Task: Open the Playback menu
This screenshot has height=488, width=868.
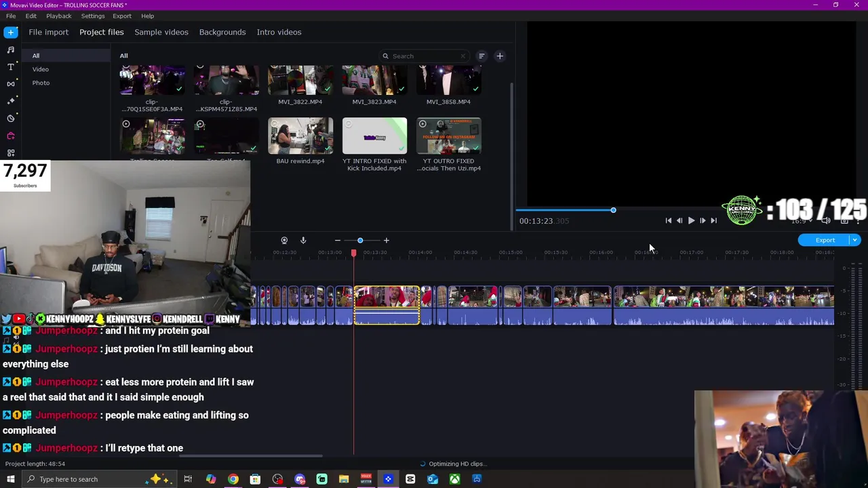Action: point(59,16)
